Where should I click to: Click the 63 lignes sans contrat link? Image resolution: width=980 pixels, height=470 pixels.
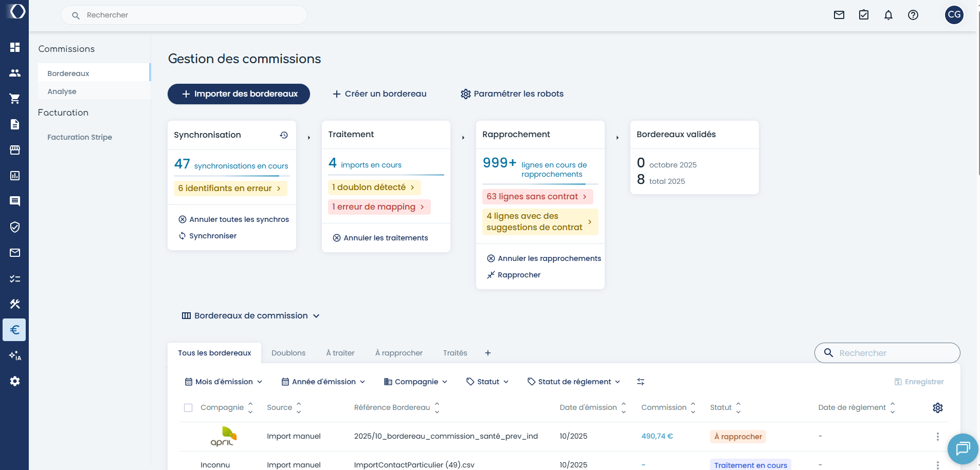(537, 196)
